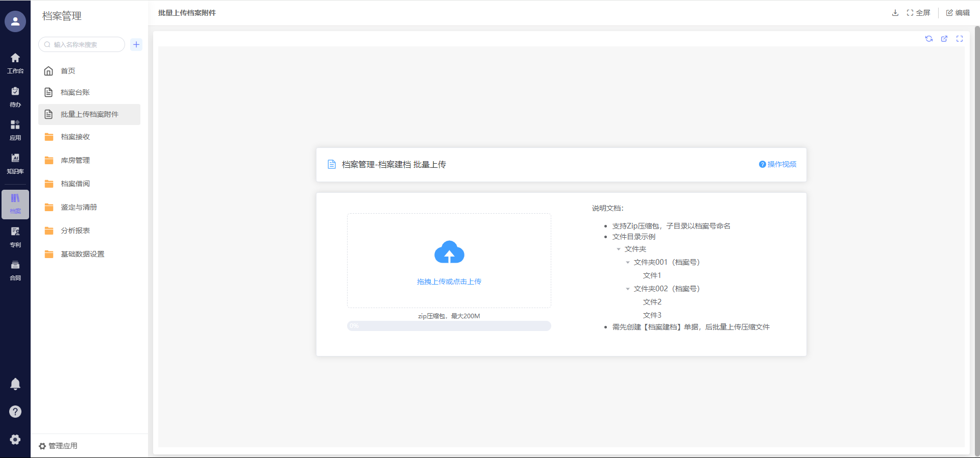This screenshot has width=980, height=458.
Task: Click the 操作视频 help link
Action: [x=778, y=164]
